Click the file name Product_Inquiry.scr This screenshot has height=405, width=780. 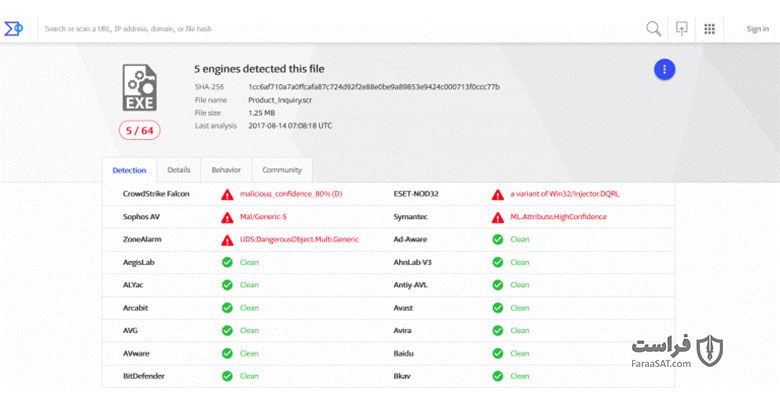coord(280,100)
